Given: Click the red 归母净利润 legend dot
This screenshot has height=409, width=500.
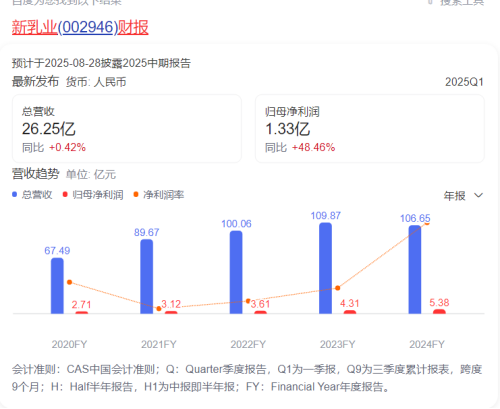Looking at the screenshot, I should [65, 194].
